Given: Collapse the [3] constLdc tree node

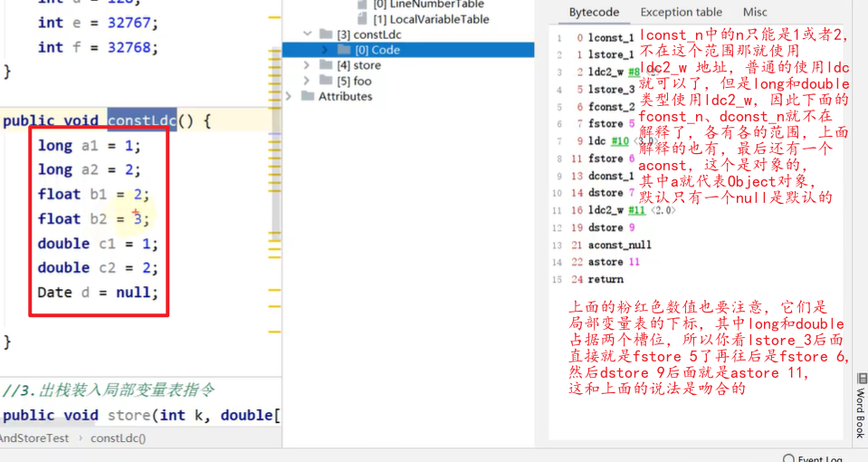Looking at the screenshot, I should [x=307, y=34].
